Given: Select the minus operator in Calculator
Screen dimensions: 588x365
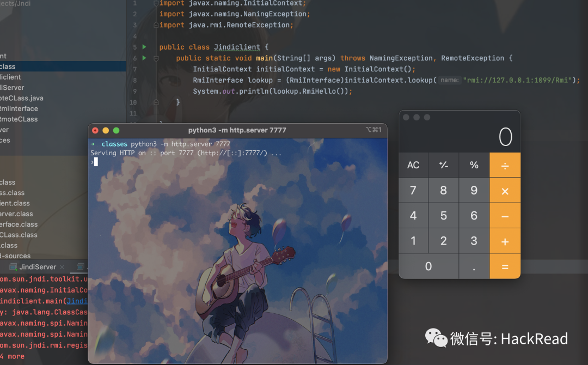Looking at the screenshot, I should point(505,216).
